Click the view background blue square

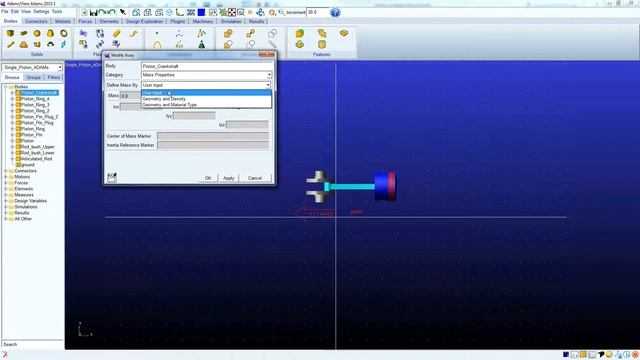pos(201,13)
